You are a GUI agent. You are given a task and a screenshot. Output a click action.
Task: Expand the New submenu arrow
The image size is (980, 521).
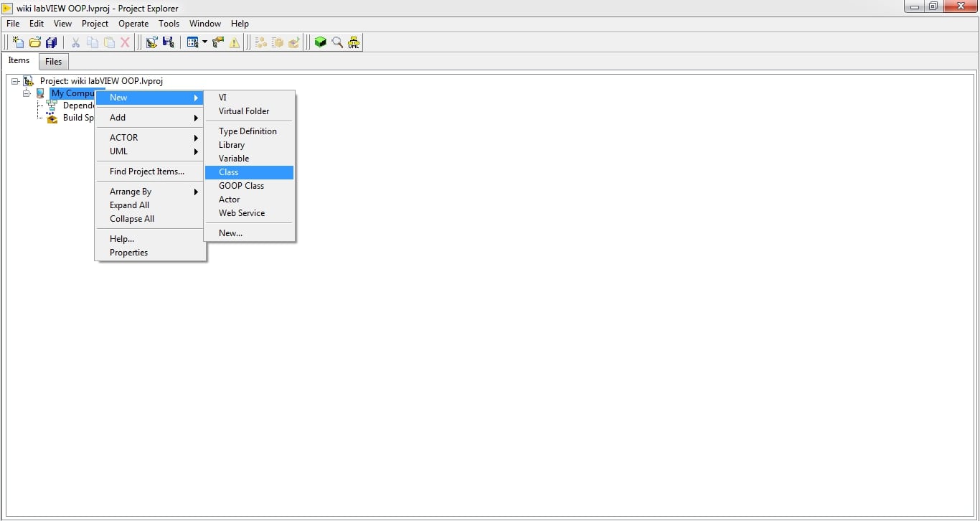pyautogui.click(x=196, y=98)
